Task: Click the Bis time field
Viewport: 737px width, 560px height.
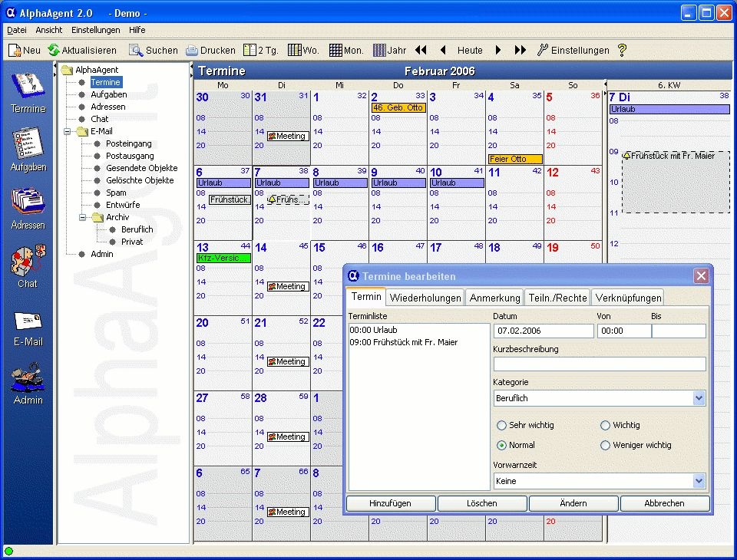Action: click(x=679, y=331)
